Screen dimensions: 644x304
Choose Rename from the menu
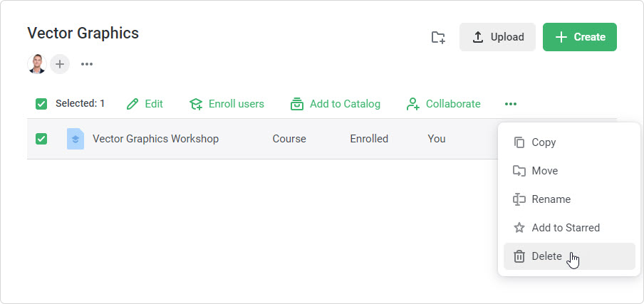[x=551, y=199]
